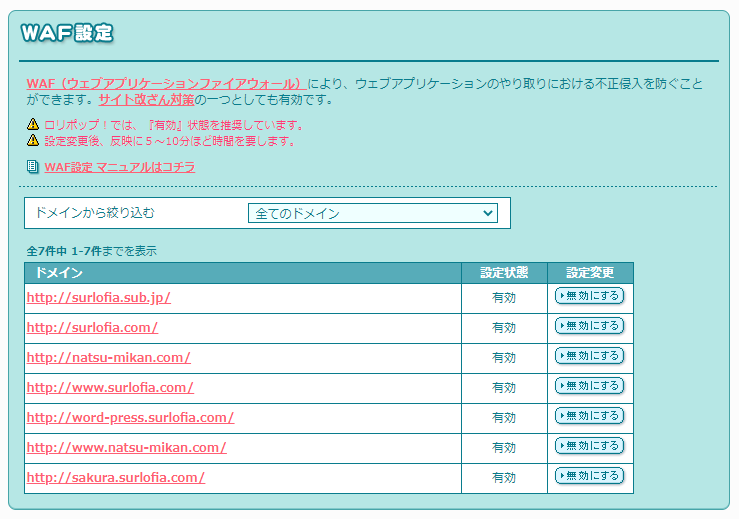The image size is (739, 519).
Task: Disable WAF for surlofia.com
Action: tap(589, 326)
